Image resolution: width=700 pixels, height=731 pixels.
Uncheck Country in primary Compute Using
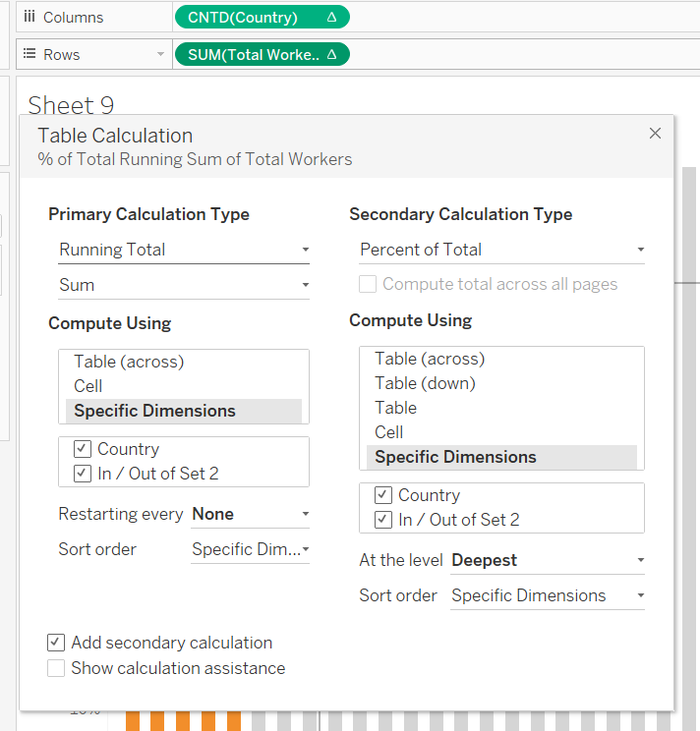point(83,449)
